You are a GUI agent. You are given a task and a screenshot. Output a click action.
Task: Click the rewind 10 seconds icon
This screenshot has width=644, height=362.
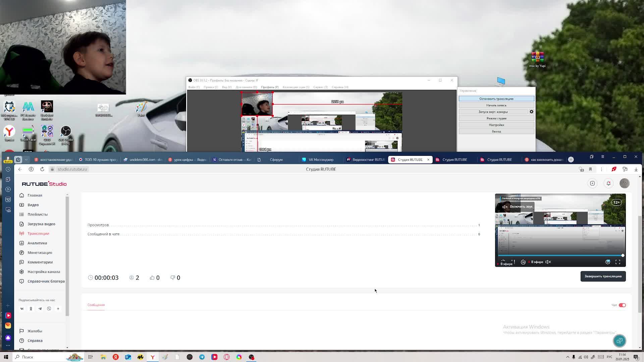point(523,262)
